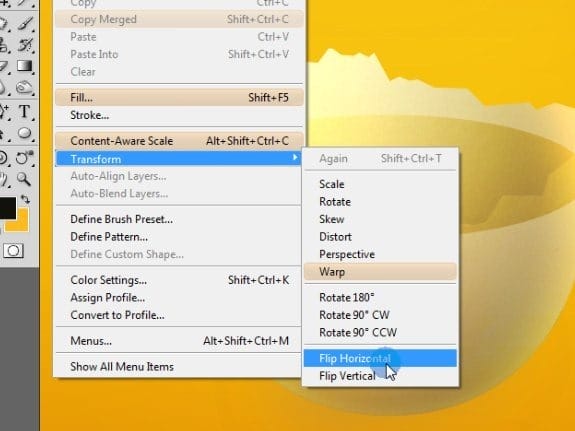The height and width of the screenshot is (431, 575).
Task: Select the Horizontal Type tool
Action: [25, 112]
